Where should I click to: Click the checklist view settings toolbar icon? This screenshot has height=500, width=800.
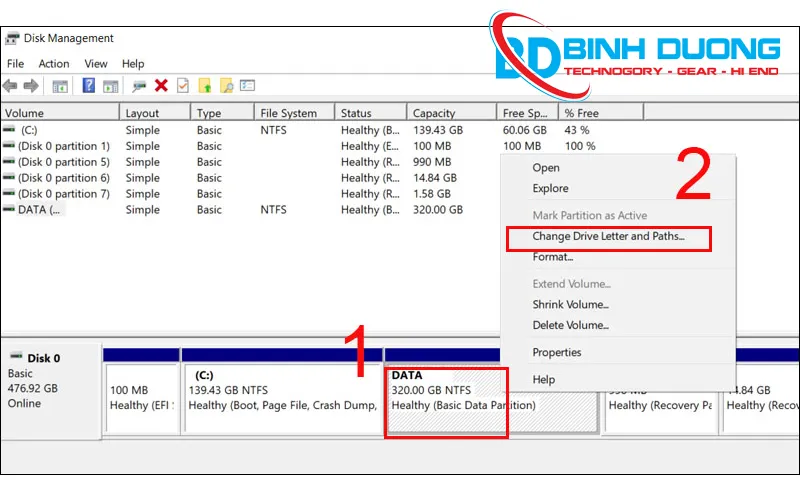coord(247,85)
